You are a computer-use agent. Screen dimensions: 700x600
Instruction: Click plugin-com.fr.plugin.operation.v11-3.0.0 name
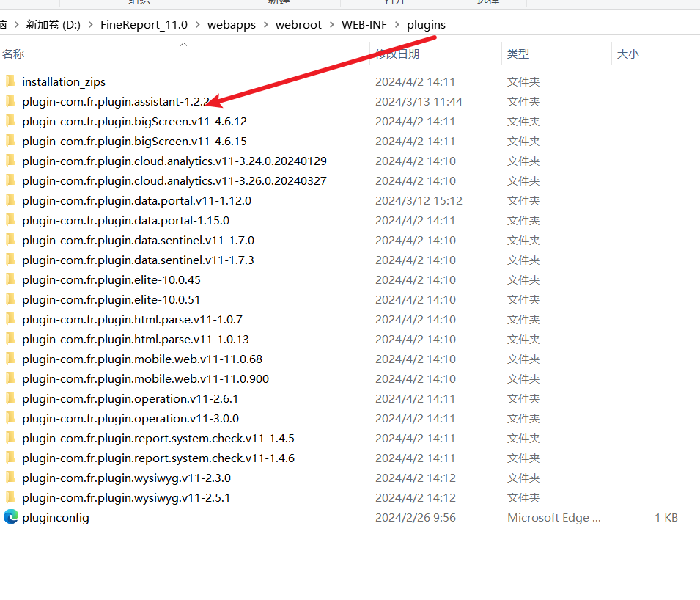130,418
